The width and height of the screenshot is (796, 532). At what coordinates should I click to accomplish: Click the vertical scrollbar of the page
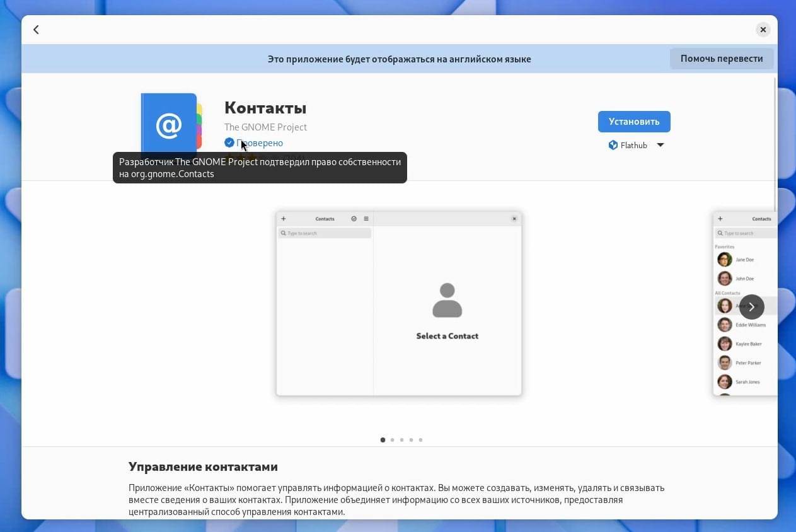[775, 145]
